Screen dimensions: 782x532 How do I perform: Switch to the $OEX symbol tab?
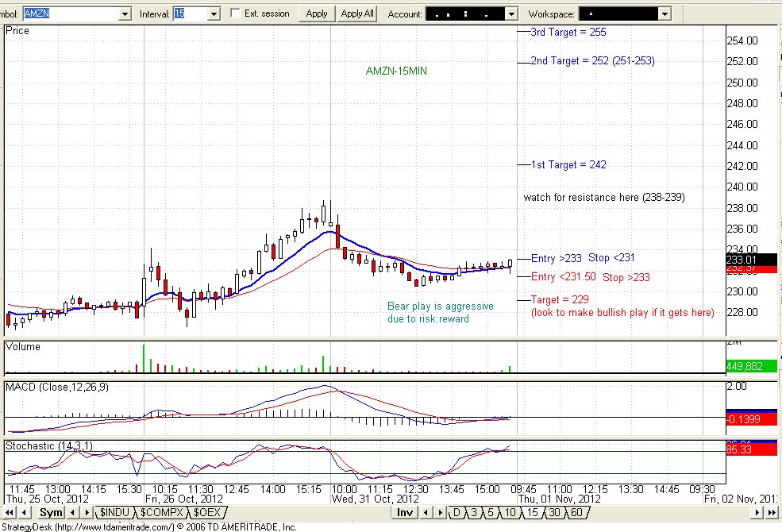click(x=207, y=512)
